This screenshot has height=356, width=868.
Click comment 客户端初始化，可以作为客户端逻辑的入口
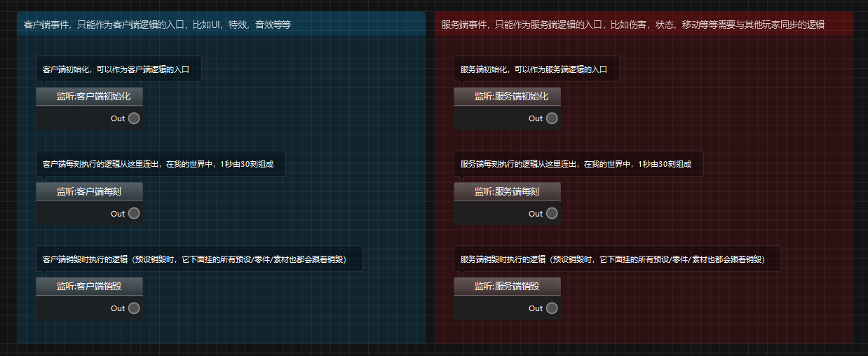118,69
